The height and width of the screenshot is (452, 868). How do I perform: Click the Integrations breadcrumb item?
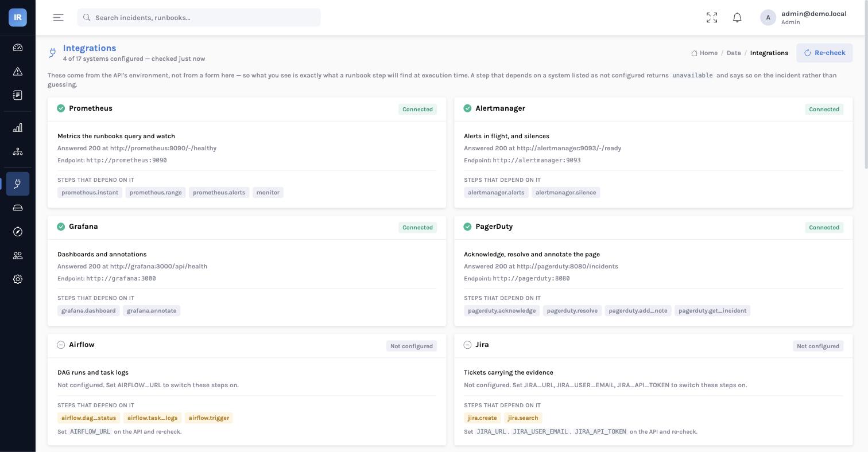[769, 53]
